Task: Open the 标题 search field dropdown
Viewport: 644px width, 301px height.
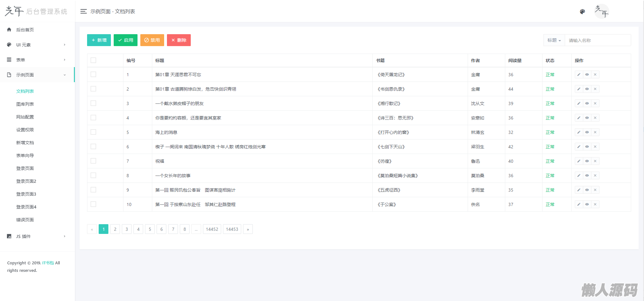Action: tap(554, 40)
